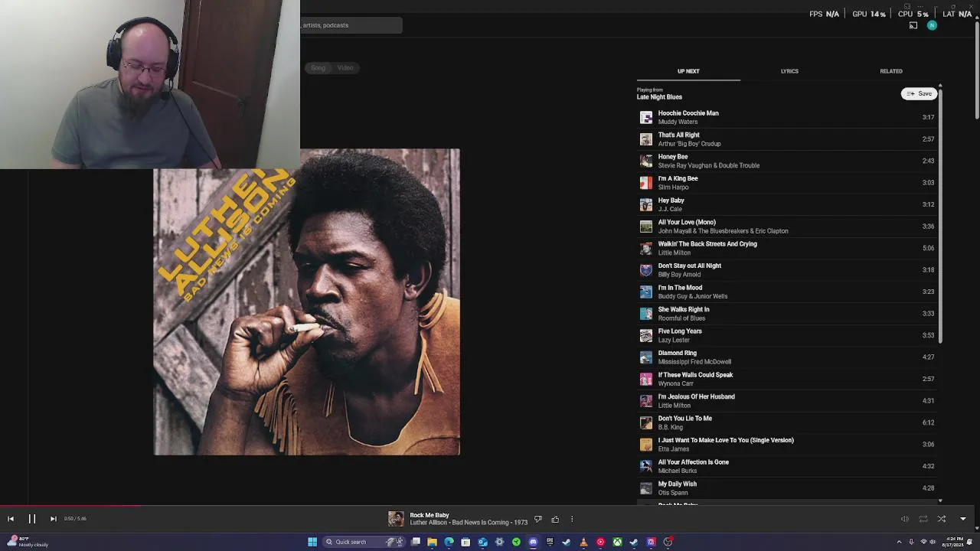Select All Your Love (Mono) in queue

787,227
